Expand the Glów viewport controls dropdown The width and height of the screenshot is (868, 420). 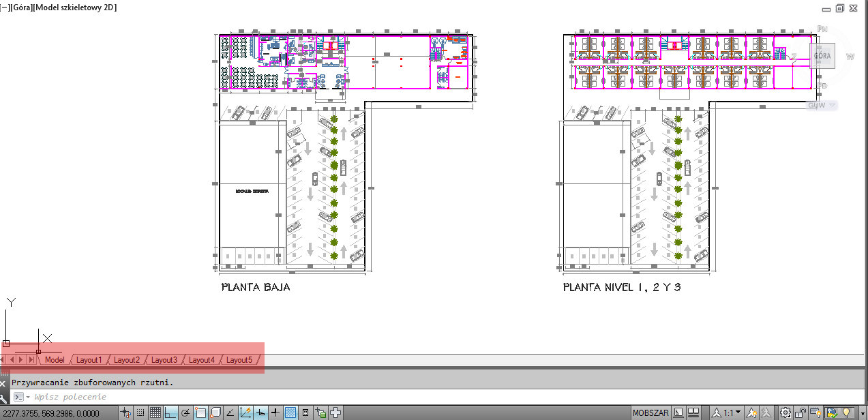click(x=831, y=105)
